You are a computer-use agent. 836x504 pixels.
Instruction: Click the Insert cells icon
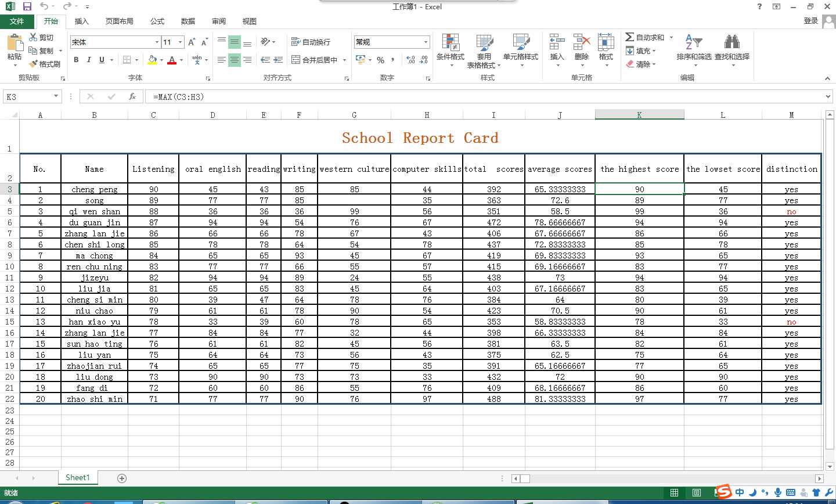coord(557,42)
